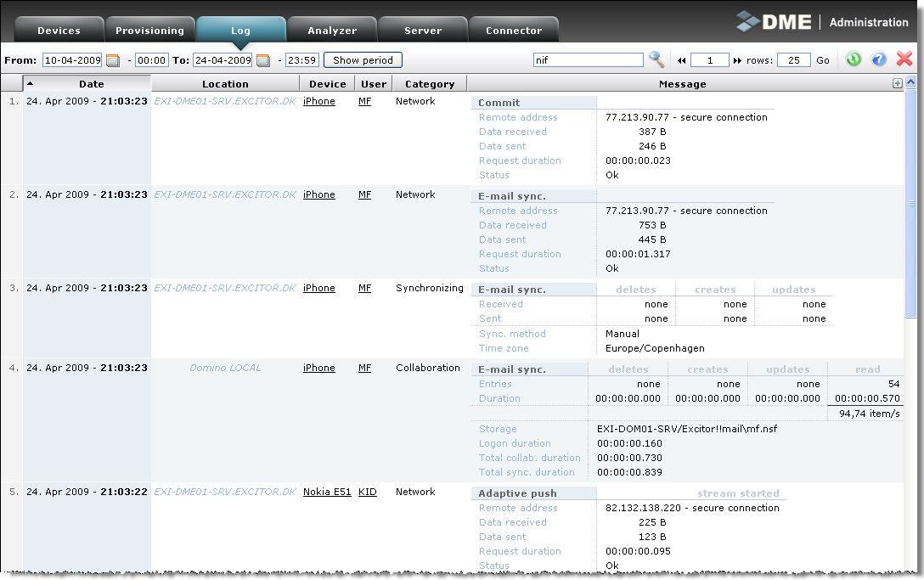The width and height of the screenshot is (924, 580).
Task: Go to the previous page of results
Action: [x=681, y=60]
